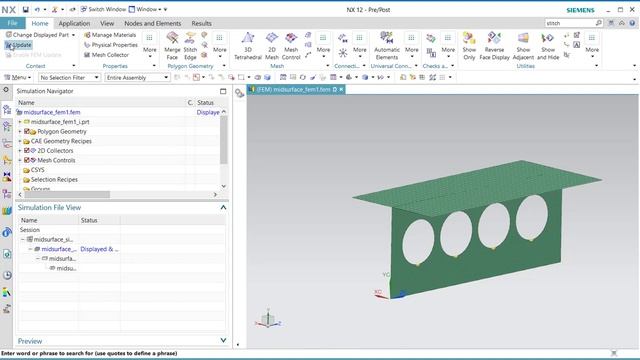The width and height of the screenshot is (640, 360).
Task: Select the Stitch Edge tool
Action: point(190,46)
